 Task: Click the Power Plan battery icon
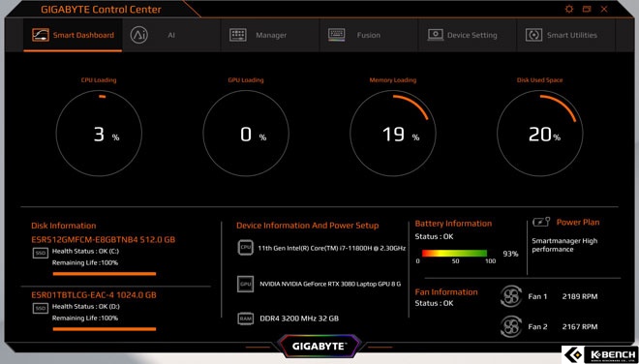click(x=541, y=222)
